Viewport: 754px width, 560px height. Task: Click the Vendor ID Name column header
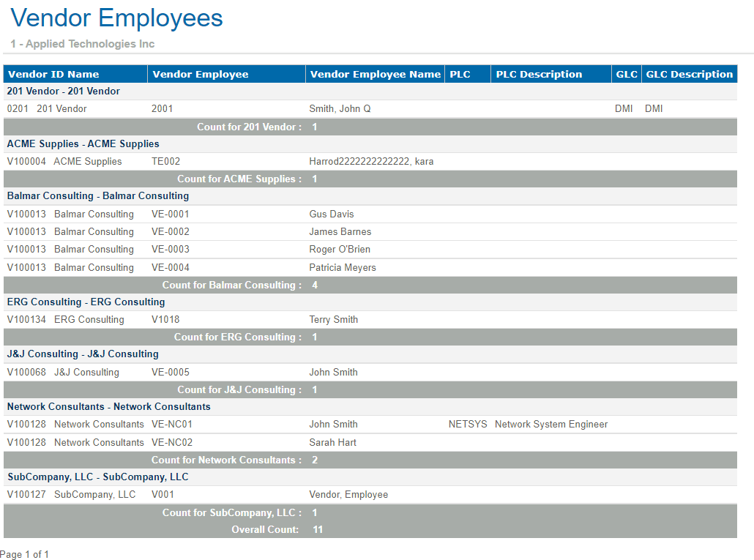tap(53, 74)
